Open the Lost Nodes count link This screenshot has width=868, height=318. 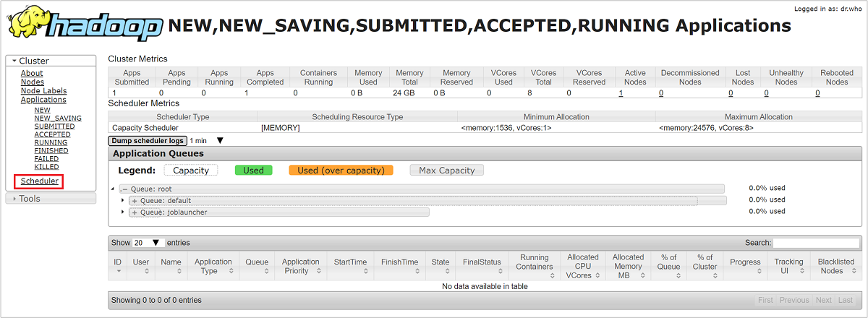[732, 93]
